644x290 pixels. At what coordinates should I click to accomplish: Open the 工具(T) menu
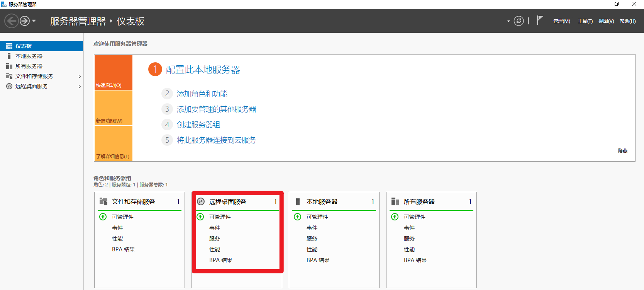point(585,21)
